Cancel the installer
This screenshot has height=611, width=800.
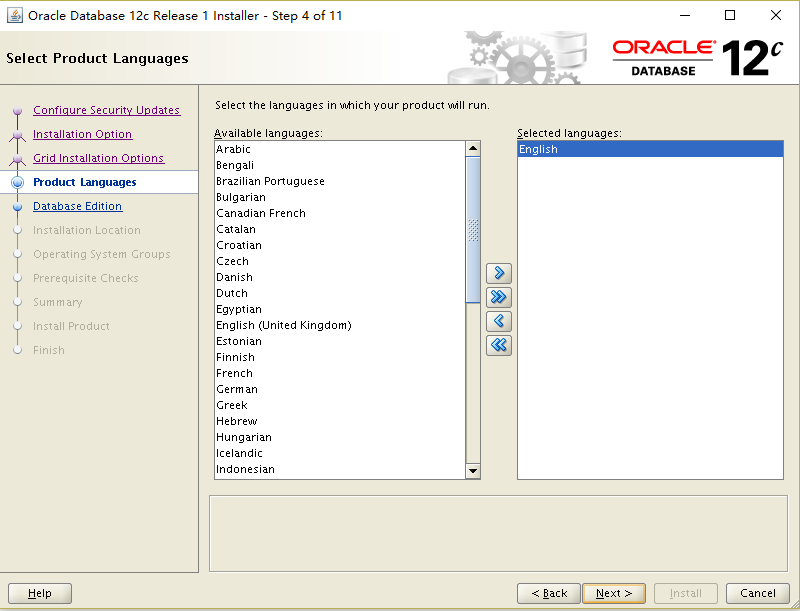pyautogui.click(x=758, y=593)
